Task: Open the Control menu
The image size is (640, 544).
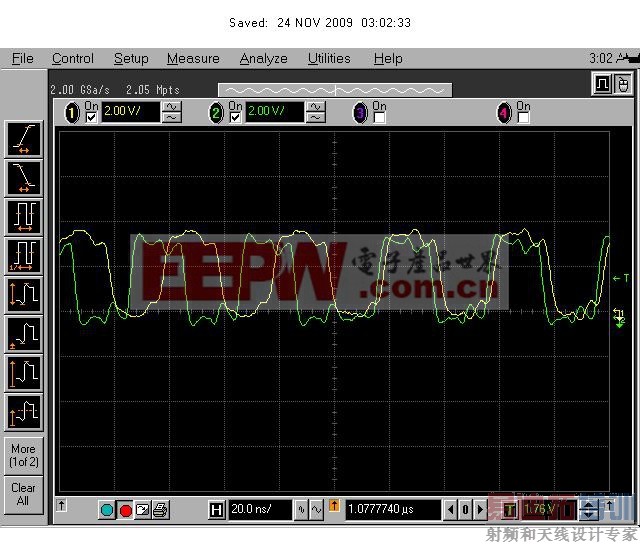Action: point(73,59)
